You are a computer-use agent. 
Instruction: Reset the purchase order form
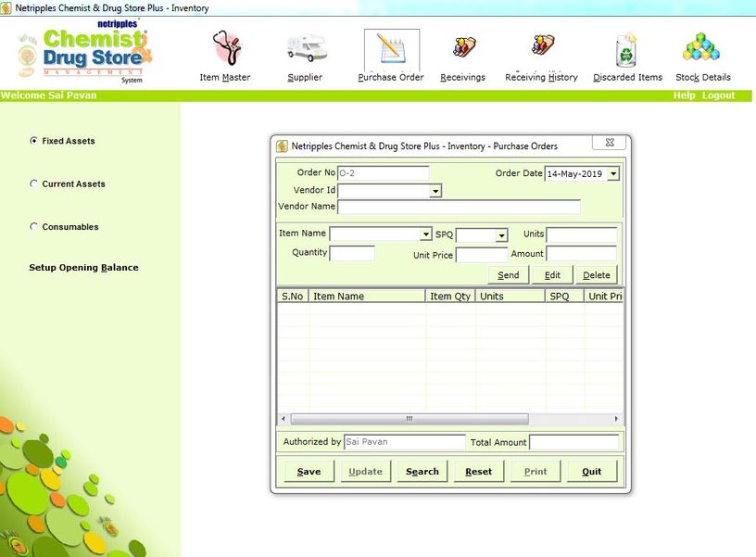click(x=479, y=471)
